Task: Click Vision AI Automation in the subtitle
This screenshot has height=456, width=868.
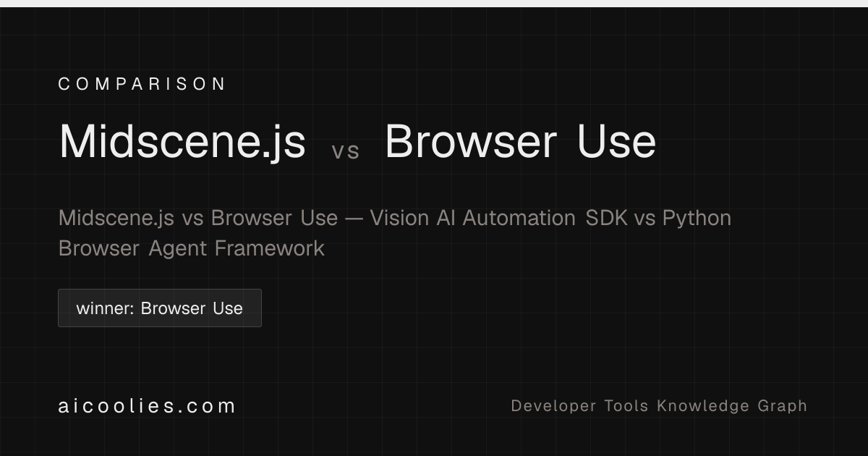Action: (473, 218)
